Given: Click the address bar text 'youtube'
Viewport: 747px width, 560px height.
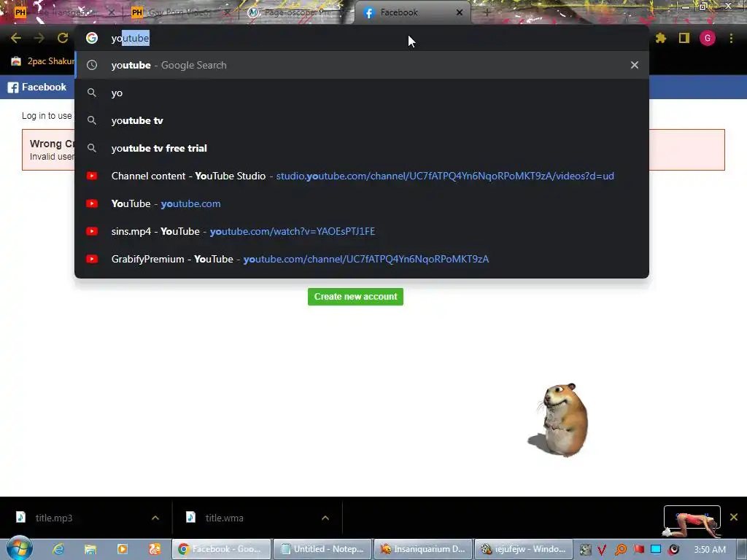Looking at the screenshot, I should tap(130, 38).
